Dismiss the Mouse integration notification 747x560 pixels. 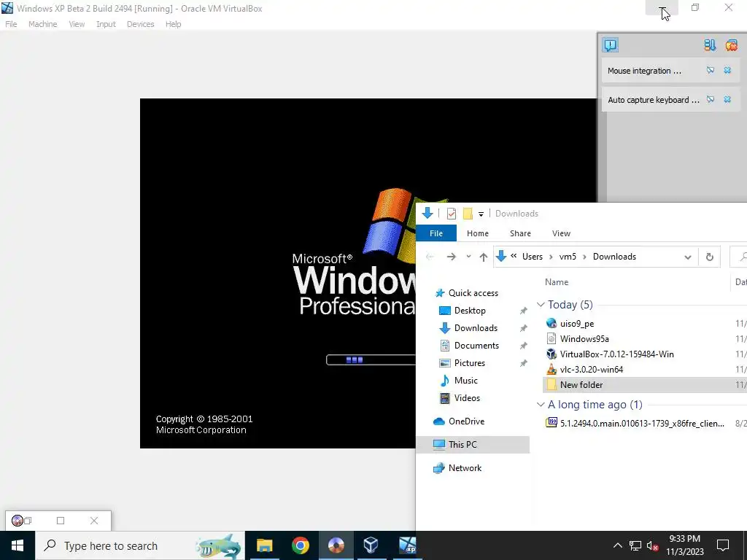point(727,71)
